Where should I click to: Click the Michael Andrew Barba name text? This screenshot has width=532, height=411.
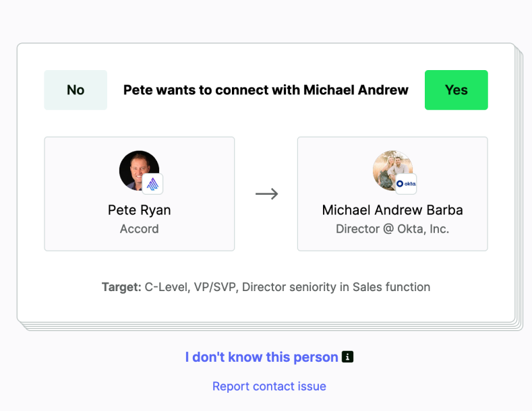coord(392,210)
